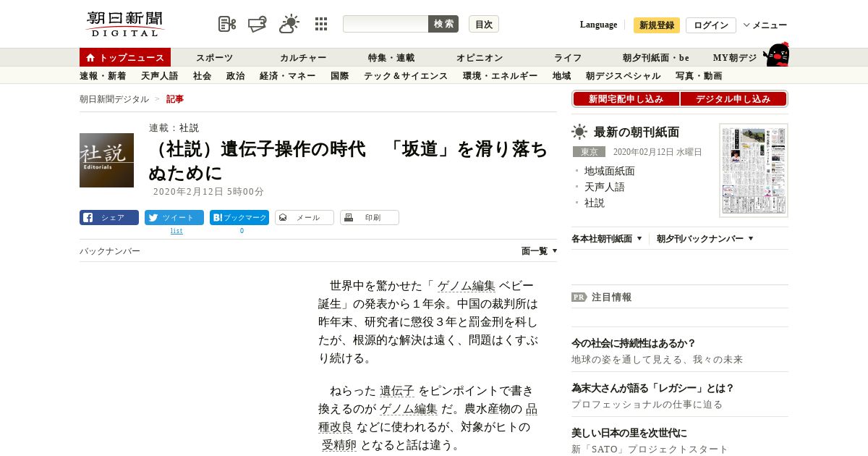Viewport: 868px width, 456px height.
Task: Open 国際 submenu item
Action: pyautogui.click(x=339, y=76)
